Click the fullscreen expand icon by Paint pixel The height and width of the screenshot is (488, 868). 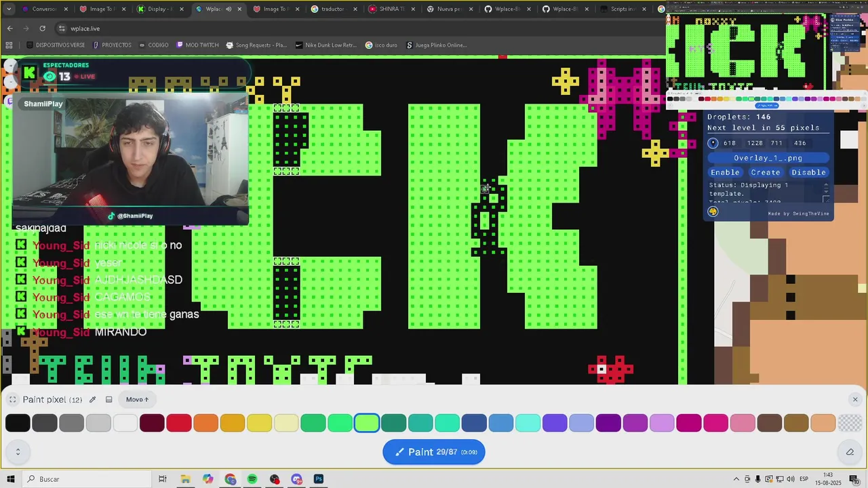pos(12,399)
